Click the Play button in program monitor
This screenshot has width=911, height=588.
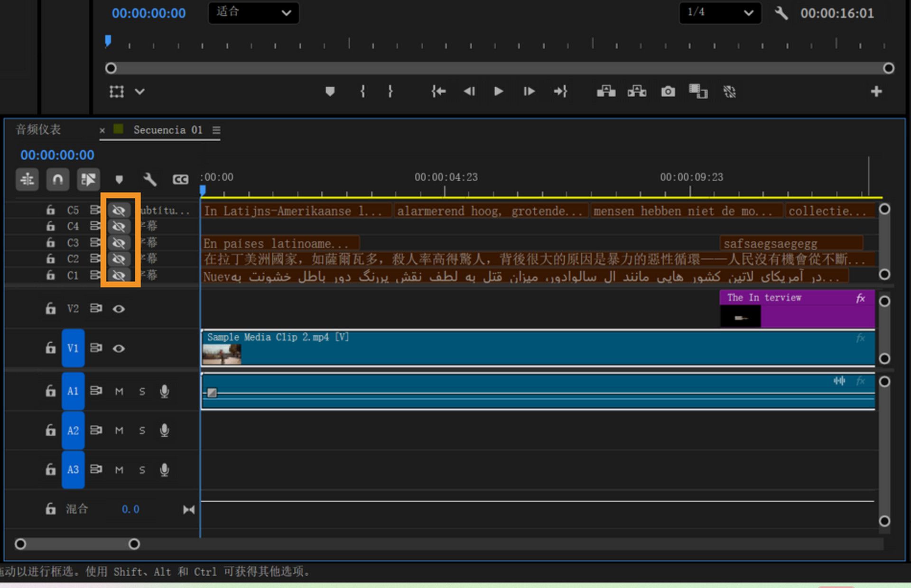pyautogui.click(x=498, y=91)
